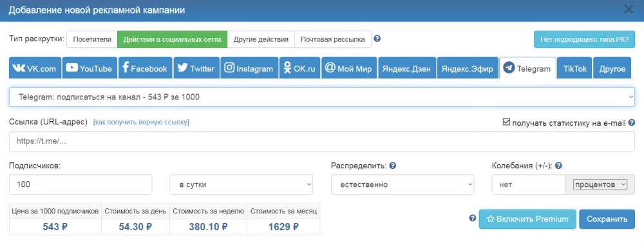Click the 1629 ₽ monthly cost
Image resolution: width=644 pixels, height=243 pixels.
pyautogui.click(x=284, y=226)
